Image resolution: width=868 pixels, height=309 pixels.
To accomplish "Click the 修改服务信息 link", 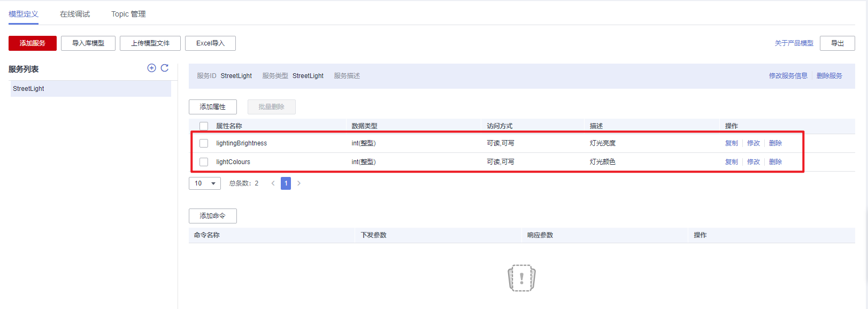I will click(788, 76).
